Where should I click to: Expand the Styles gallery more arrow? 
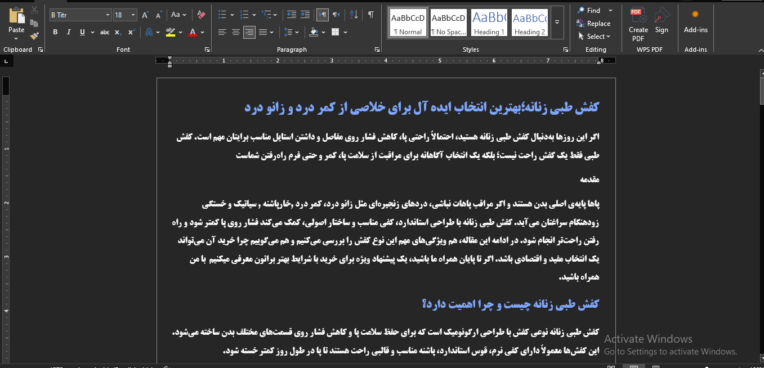[557, 22]
